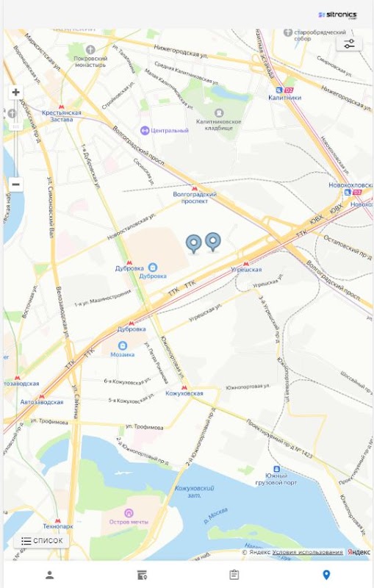The width and height of the screenshot is (374, 588).
Task: Click the Яндекс logo on map
Action: 359,553
